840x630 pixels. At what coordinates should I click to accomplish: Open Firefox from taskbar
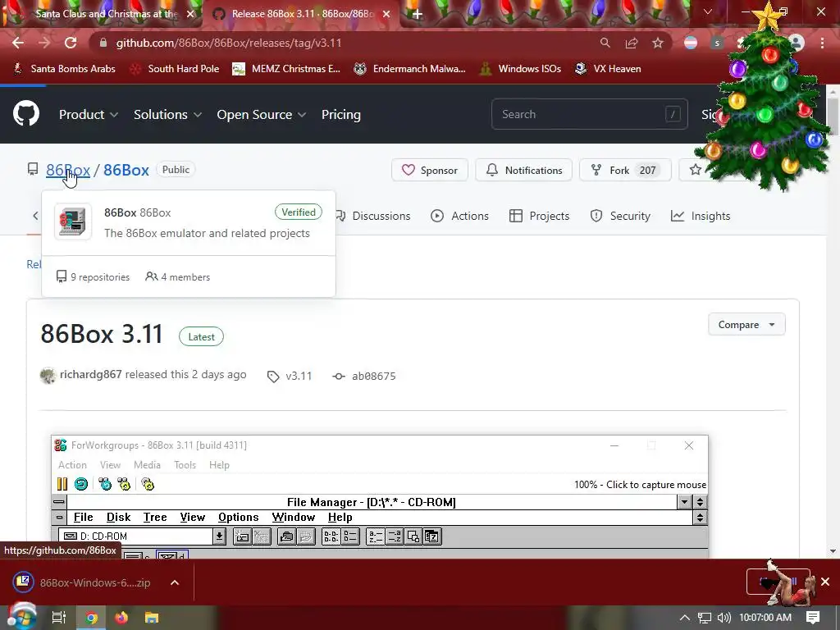point(121,618)
